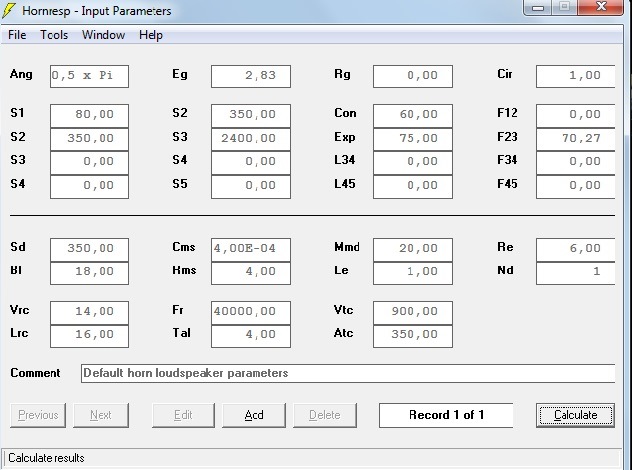Open the Window menu
The image size is (632, 470).
click(x=104, y=35)
